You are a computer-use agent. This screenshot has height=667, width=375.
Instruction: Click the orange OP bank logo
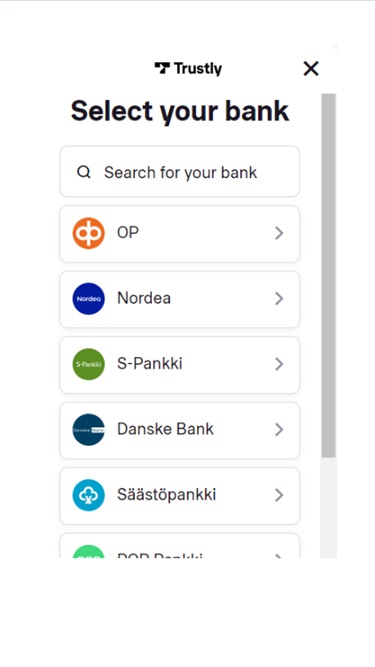point(88,233)
